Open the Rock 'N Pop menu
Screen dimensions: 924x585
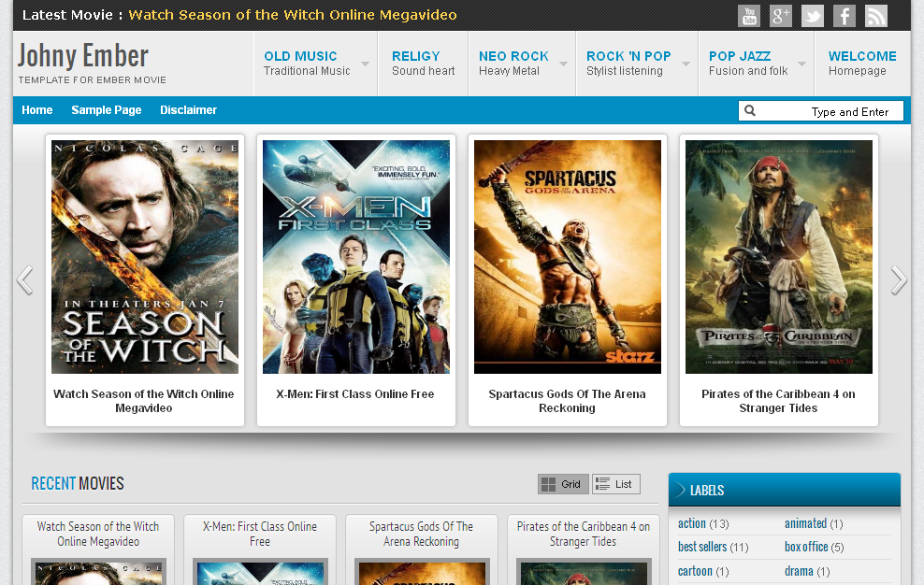click(637, 63)
